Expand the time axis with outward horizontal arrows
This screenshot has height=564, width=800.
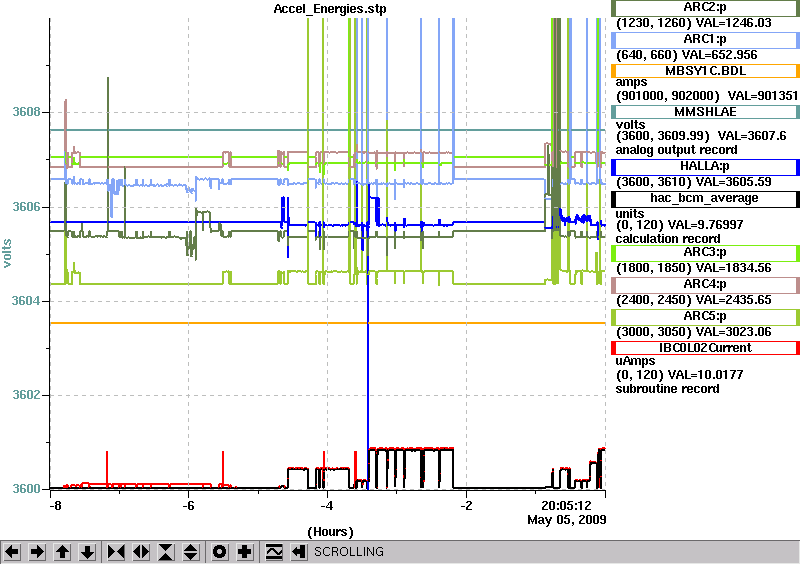click(141, 552)
